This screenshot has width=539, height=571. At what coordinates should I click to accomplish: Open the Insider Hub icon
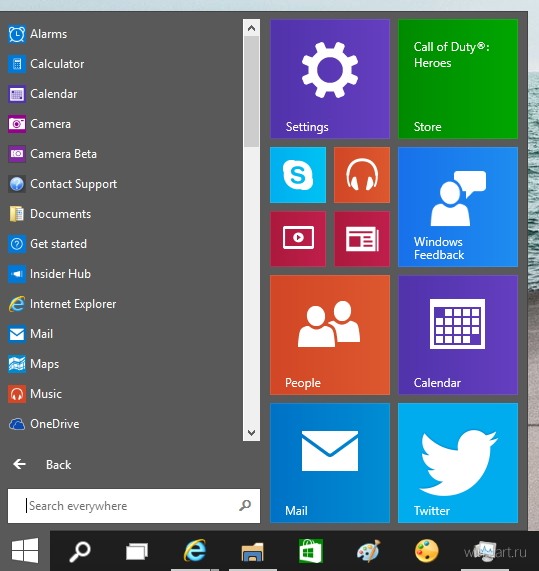coord(17,274)
